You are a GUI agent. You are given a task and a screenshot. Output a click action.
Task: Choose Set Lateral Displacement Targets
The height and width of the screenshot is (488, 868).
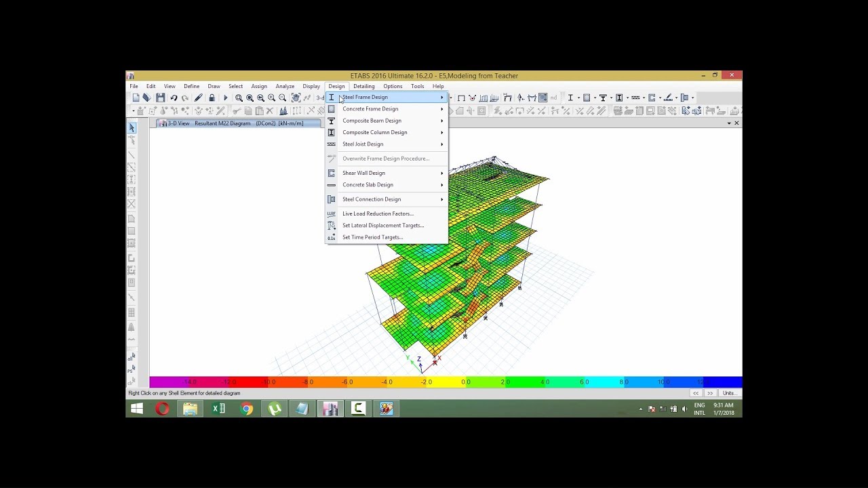(387, 226)
